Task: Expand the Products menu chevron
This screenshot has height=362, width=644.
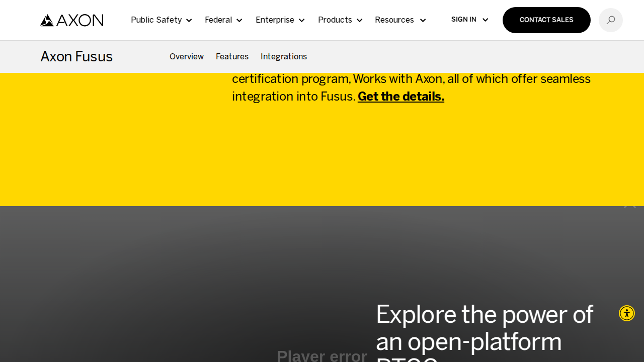Action: coord(360,21)
